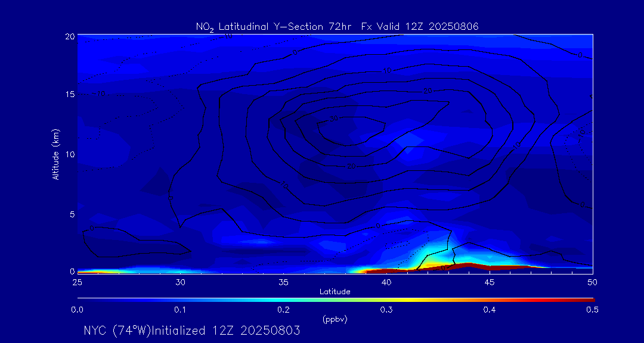Click the 'Altitude (km)' axis label
This screenshot has height=343, width=644.
[55, 154]
